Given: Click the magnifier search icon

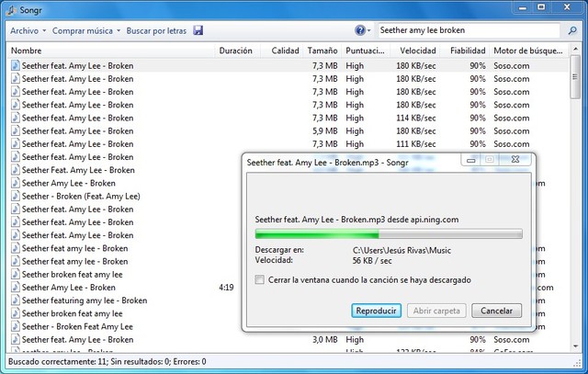Looking at the screenshot, I should (x=572, y=30).
